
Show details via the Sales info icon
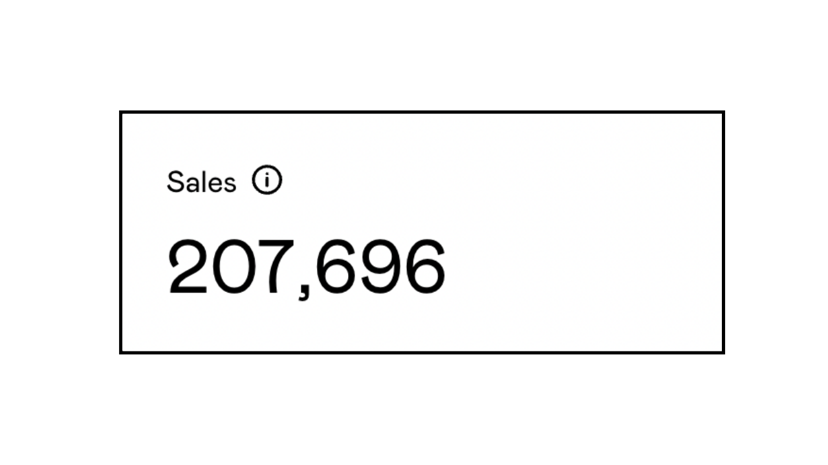click(x=267, y=180)
